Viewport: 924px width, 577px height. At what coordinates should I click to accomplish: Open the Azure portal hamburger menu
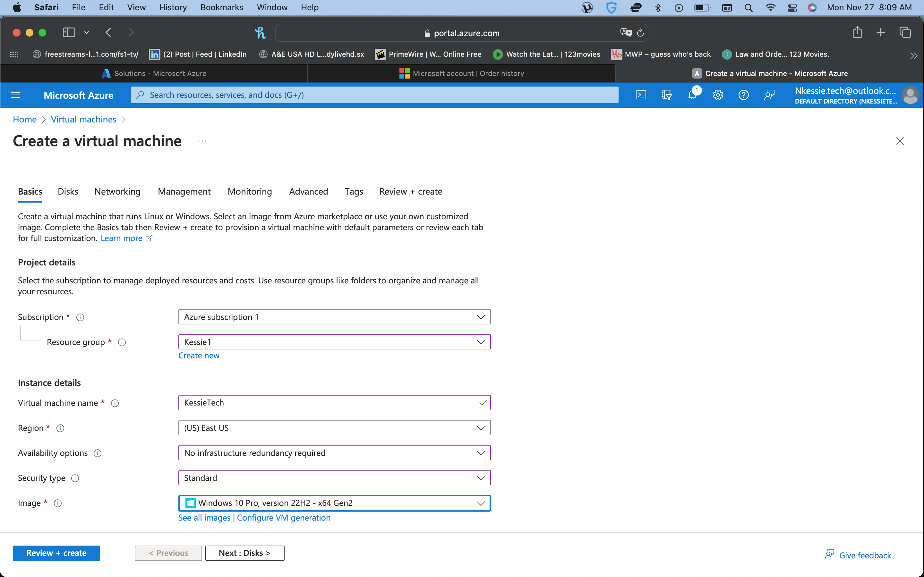15,95
